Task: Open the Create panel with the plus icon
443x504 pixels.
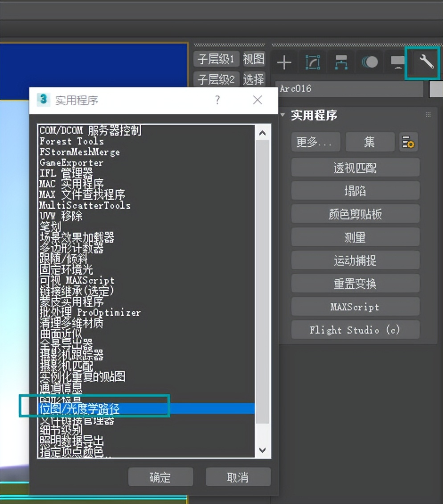Action: point(284,62)
